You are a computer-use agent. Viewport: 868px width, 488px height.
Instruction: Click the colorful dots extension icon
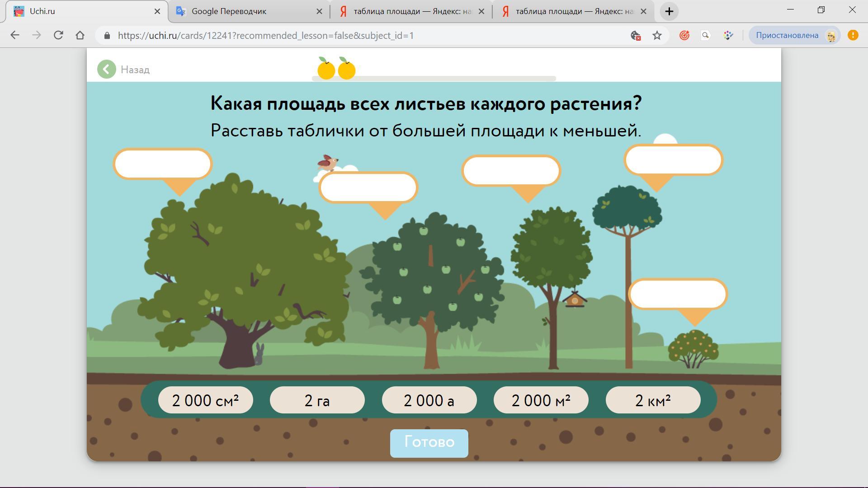(728, 35)
